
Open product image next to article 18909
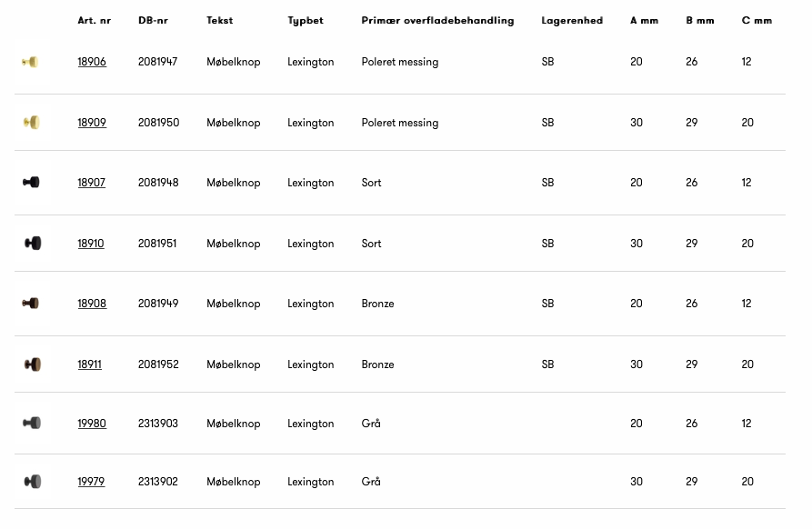click(x=32, y=122)
